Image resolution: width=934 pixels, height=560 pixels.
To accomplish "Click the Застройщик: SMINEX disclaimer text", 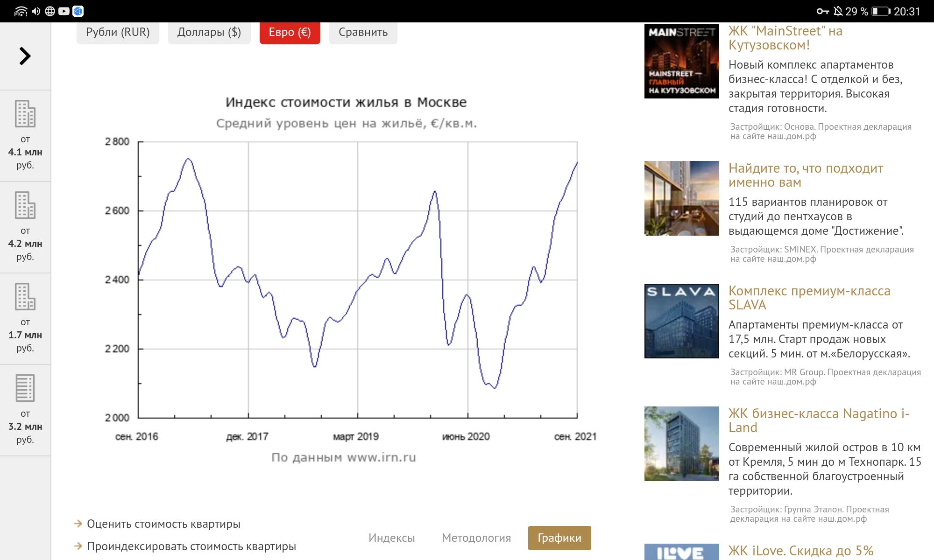I will 822,254.
